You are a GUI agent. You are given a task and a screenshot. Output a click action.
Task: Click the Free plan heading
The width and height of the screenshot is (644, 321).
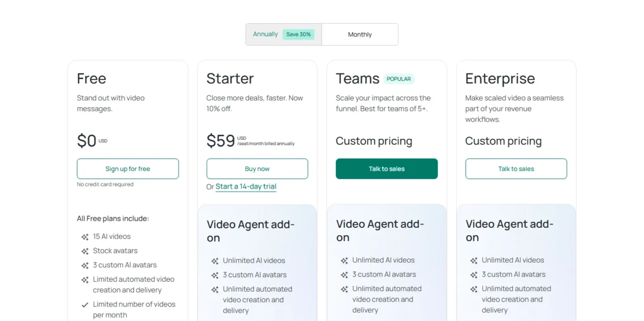tap(92, 79)
